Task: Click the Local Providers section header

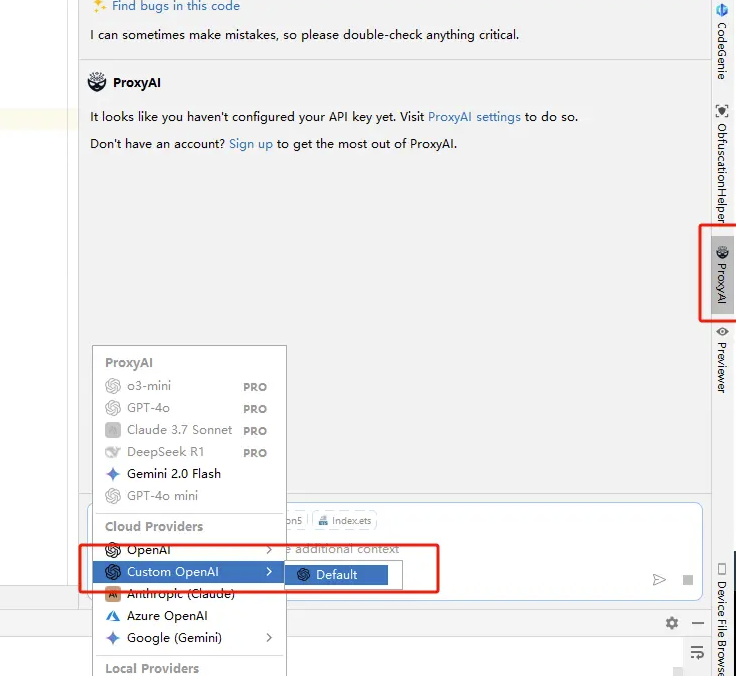Action: coord(152,668)
